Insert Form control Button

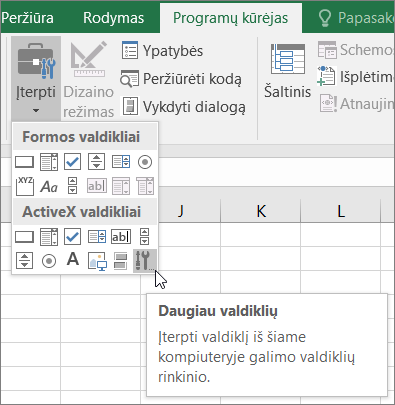pos(24,162)
